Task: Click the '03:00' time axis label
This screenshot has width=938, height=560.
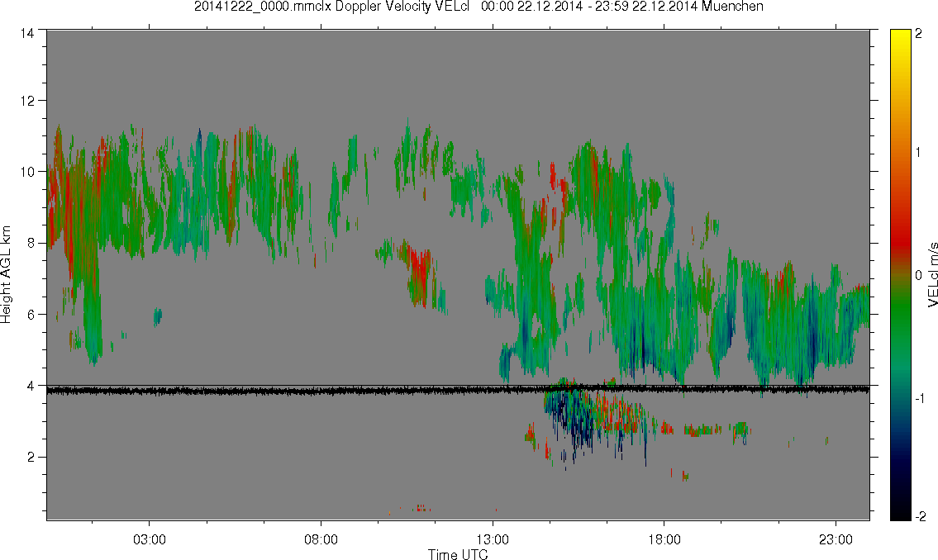Action: 150,539
